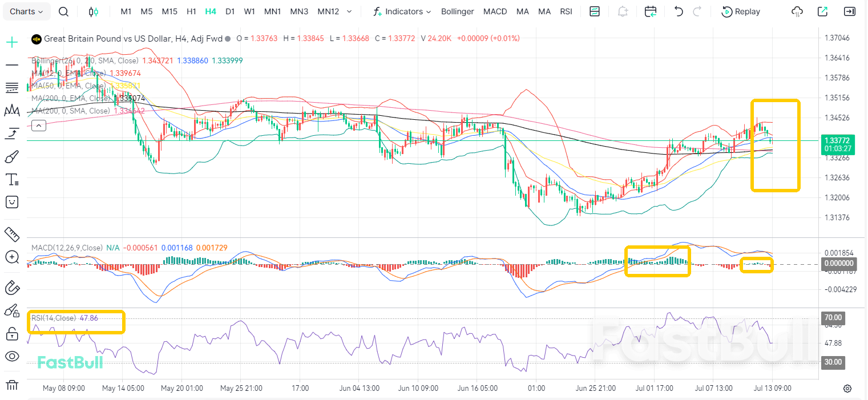Viewport: 868px width, 400px height.
Task: Click the GBPUSD symbol logo icon
Action: coord(37,39)
